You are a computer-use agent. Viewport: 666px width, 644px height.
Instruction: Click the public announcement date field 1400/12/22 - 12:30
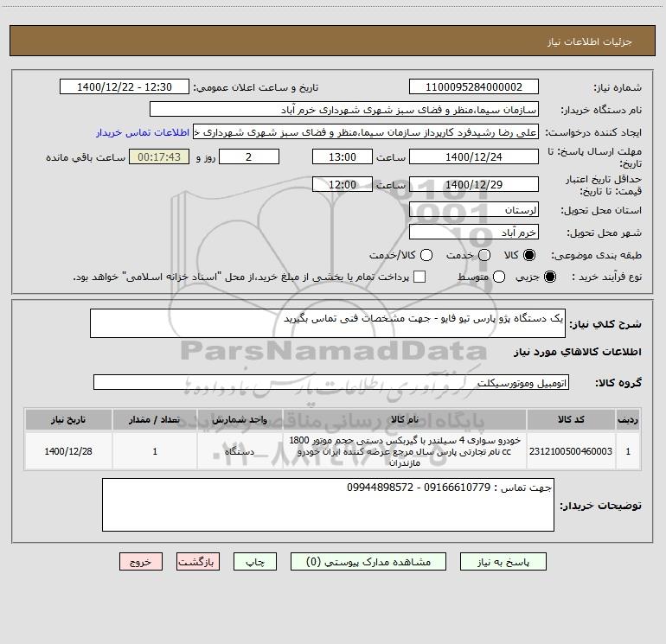[x=125, y=86]
